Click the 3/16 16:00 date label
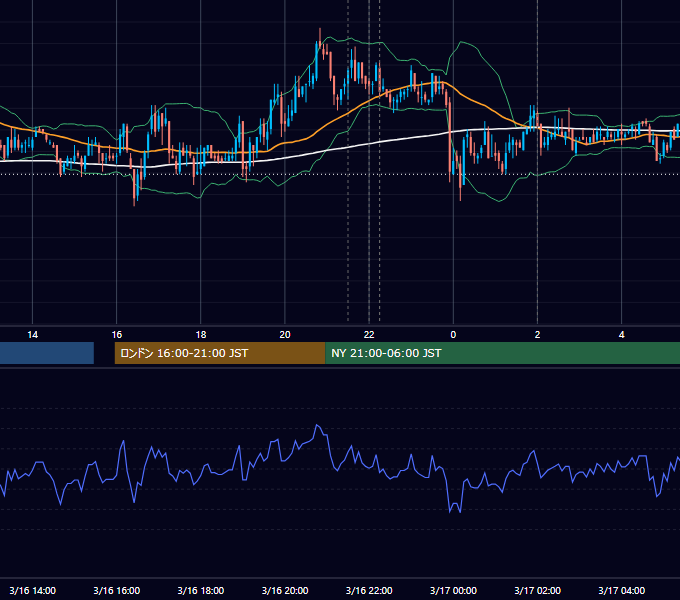This screenshot has width=680, height=600. 117,590
